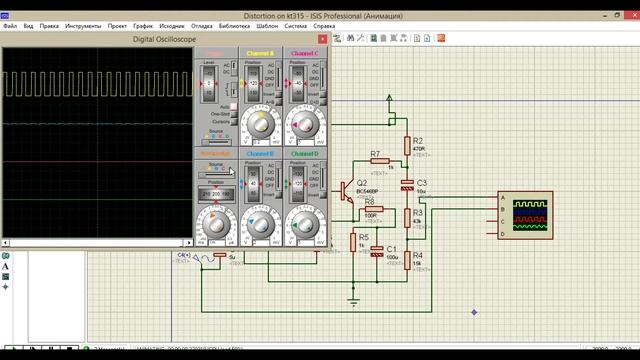Open the bill of materials report icon

(417, 38)
